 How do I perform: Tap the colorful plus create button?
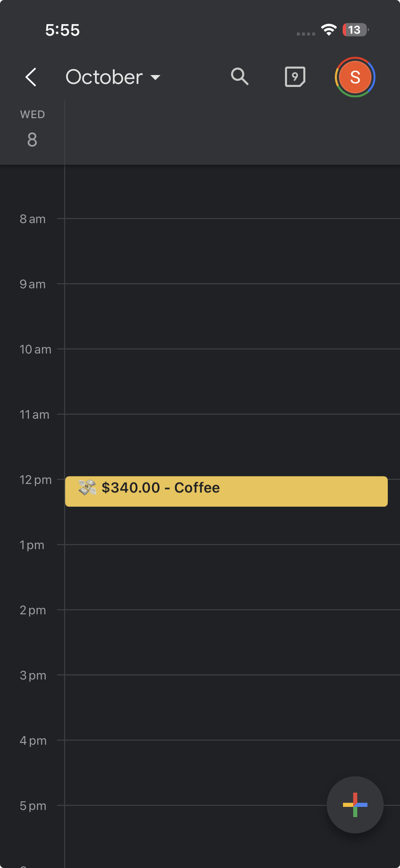(x=355, y=804)
